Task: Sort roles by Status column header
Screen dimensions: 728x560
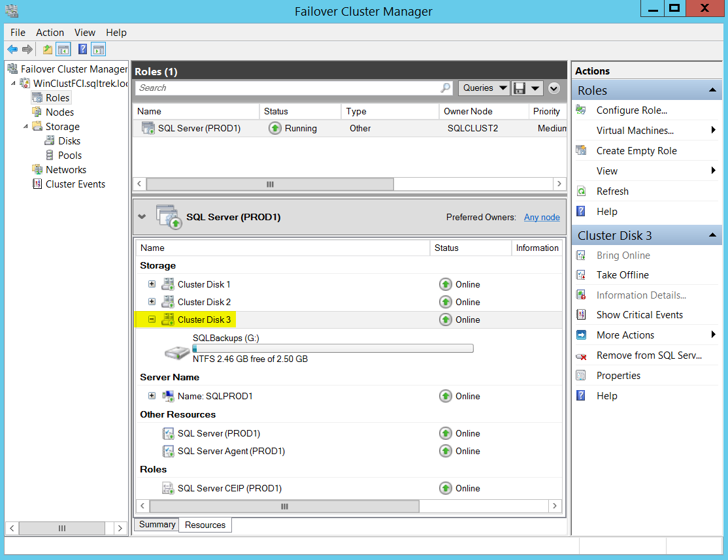Action: click(300, 112)
